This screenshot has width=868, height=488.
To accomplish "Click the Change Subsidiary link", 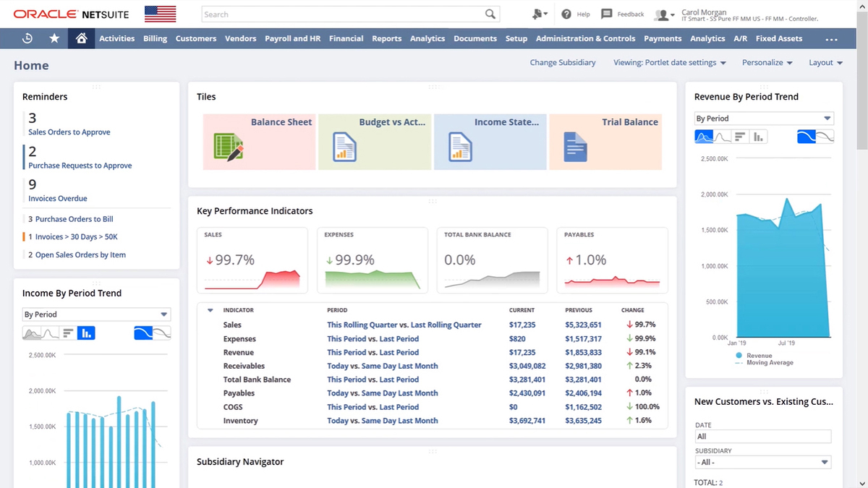I will click(563, 62).
